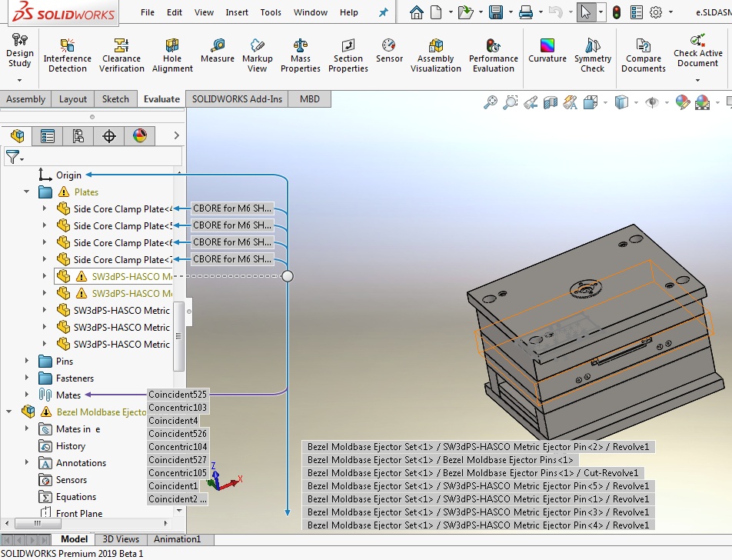Switch to the FeatureManager design tree tab

tap(17, 136)
